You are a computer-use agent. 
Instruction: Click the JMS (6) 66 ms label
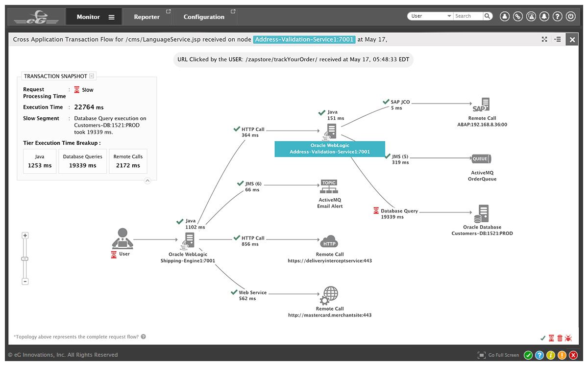252,187
